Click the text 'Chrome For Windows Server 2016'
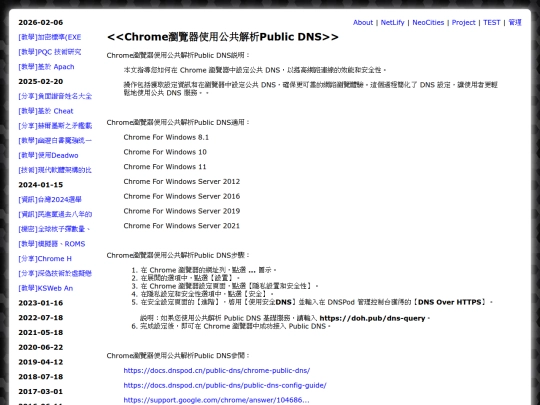 181,196
